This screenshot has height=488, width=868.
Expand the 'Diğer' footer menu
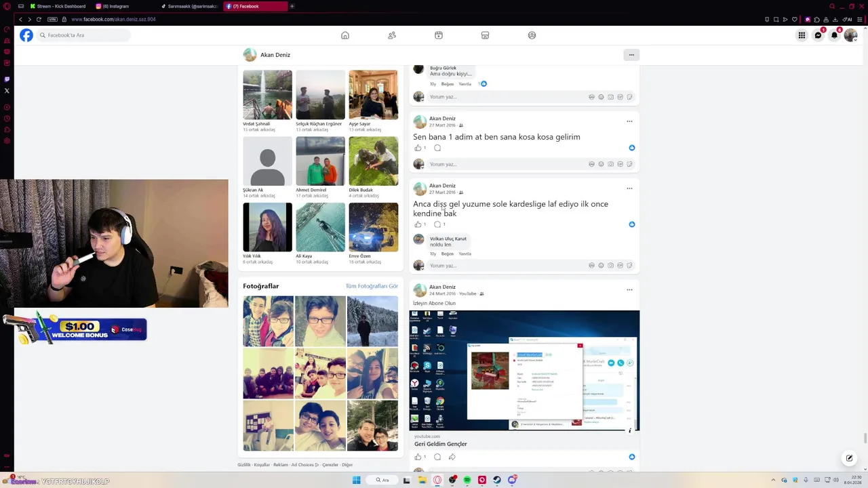pos(347,465)
